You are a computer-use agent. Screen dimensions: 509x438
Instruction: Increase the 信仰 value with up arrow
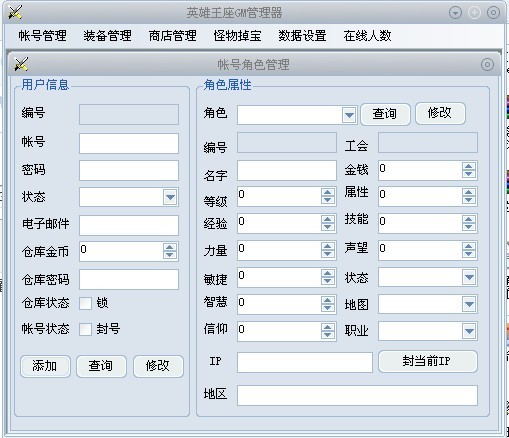tap(328, 327)
